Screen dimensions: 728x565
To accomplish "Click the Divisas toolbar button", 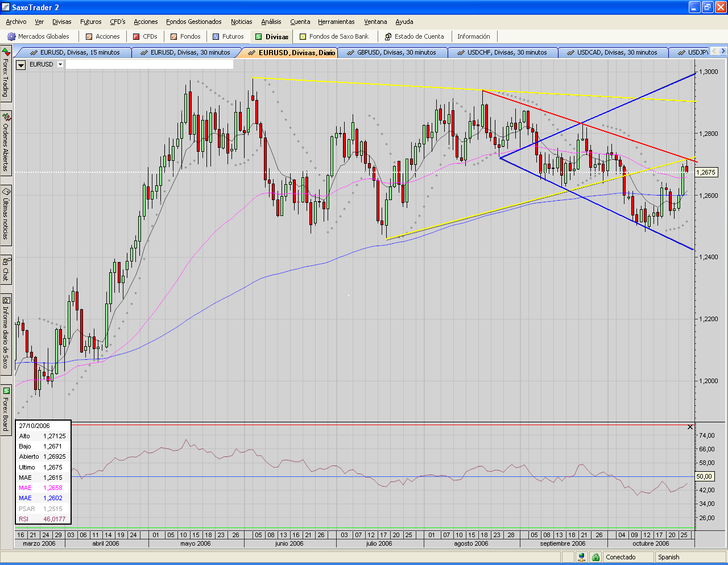I will 271,36.
